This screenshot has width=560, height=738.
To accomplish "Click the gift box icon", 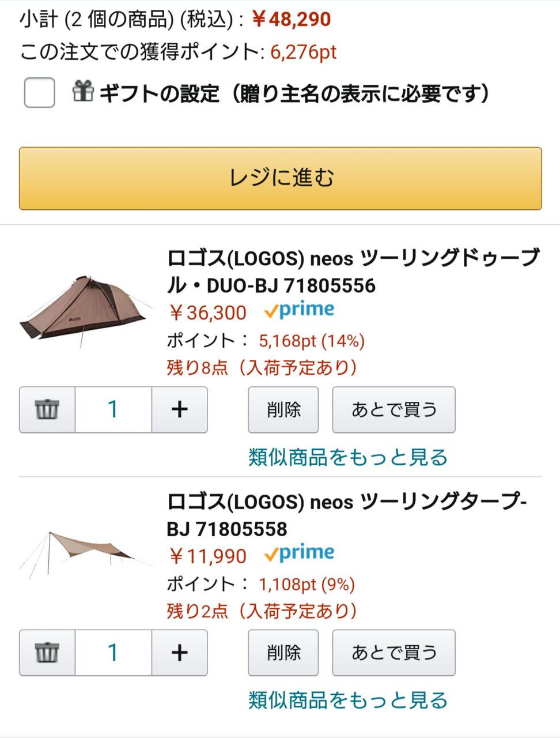I will [83, 92].
